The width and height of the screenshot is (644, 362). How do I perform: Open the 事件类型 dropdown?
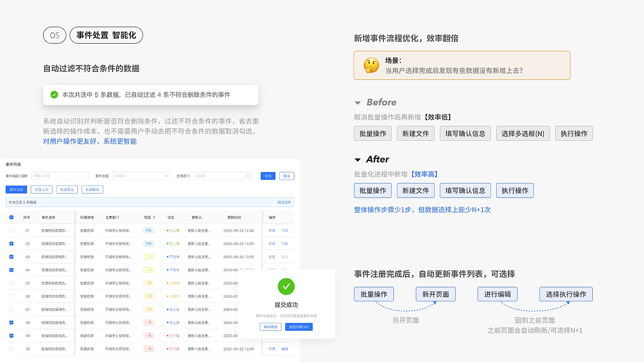tap(141, 176)
